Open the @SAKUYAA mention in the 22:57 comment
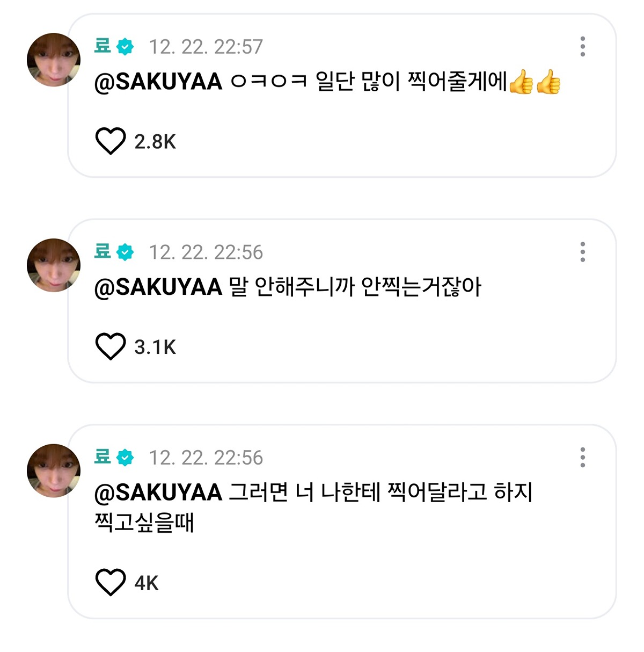This screenshot has height=652, width=644. (158, 82)
